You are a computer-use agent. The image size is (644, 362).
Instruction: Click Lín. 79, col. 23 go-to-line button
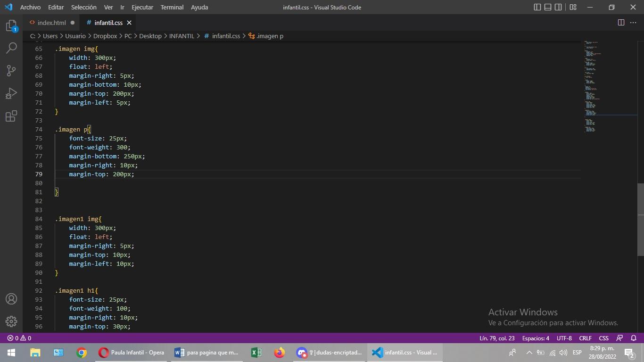497,338
